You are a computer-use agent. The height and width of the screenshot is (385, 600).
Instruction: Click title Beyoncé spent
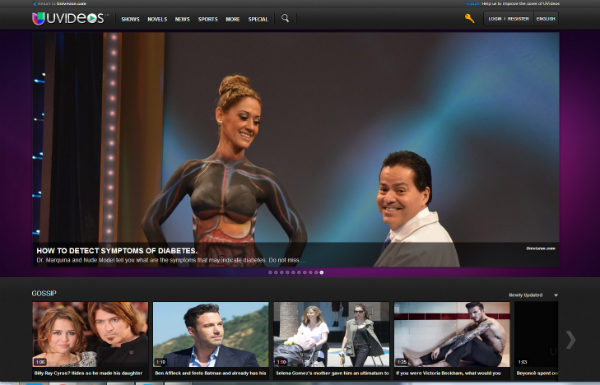[x=537, y=373]
